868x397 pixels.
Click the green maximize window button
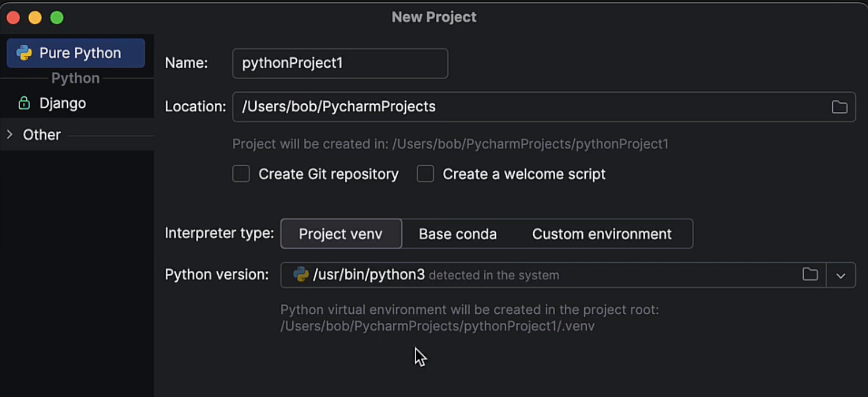(57, 18)
